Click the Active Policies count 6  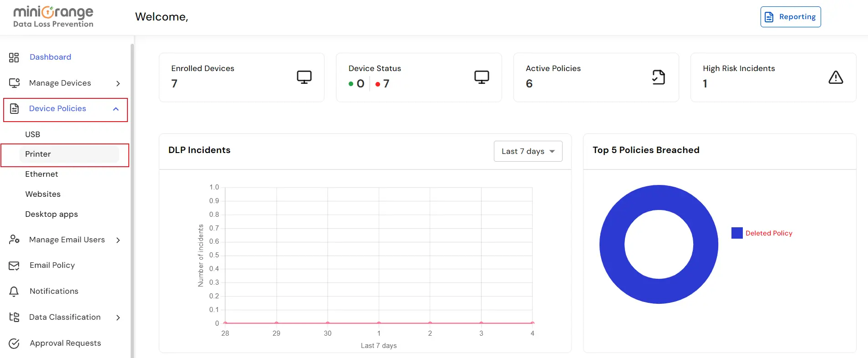[x=529, y=84]
